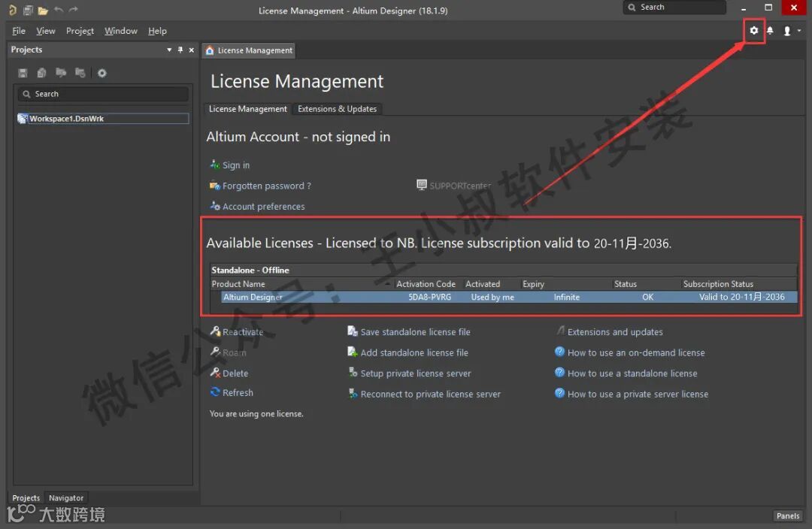This screenshot has width=812, height=529.
Task: Click the Save All documents title bar icon
Action: [x=28, y=10]
